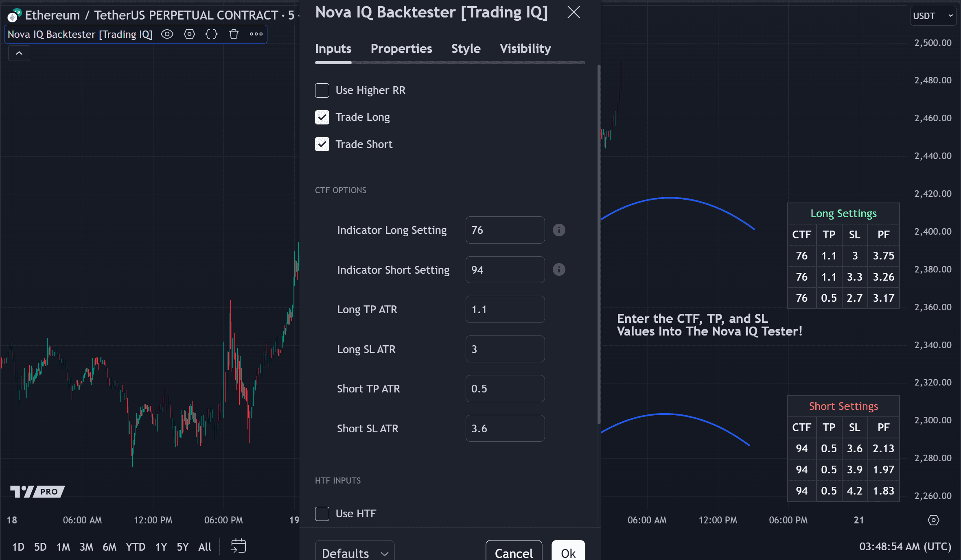
Task: Open indicator settings gear icon
Action: [x=189, y=34]
